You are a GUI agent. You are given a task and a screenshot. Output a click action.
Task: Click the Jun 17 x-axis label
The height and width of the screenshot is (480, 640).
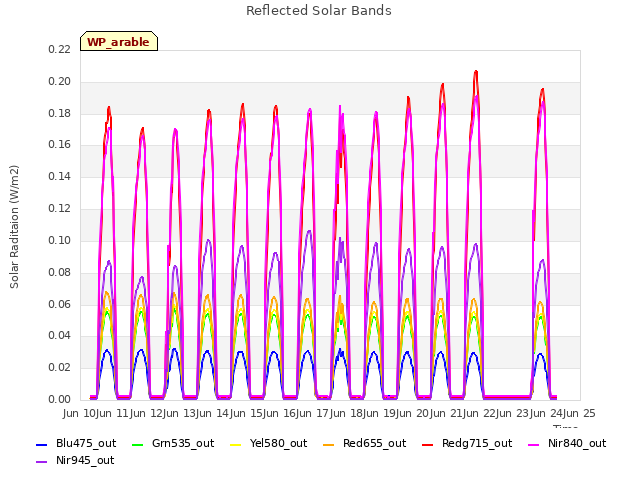click(313, 413)
